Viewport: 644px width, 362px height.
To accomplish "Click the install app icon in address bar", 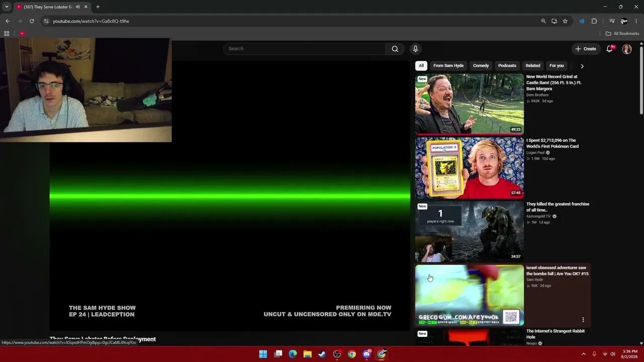I will coord(554,21).
